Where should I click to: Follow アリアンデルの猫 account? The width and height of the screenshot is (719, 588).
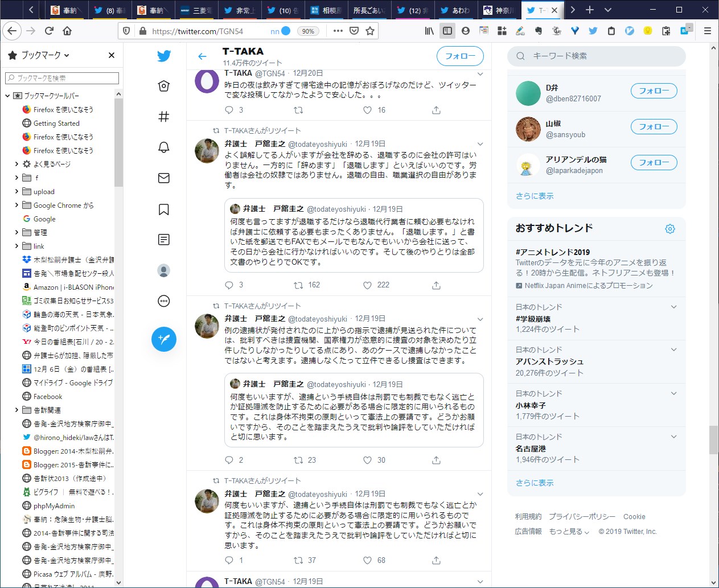pos(654,163)
